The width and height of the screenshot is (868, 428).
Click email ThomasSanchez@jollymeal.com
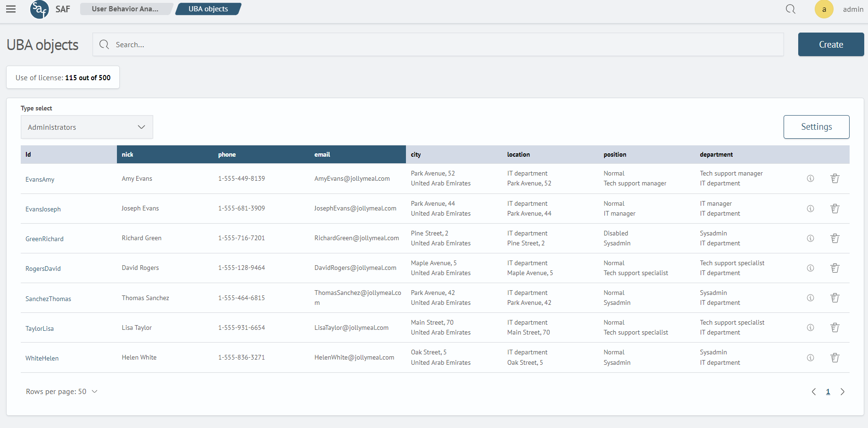click(x=358, y=298)
